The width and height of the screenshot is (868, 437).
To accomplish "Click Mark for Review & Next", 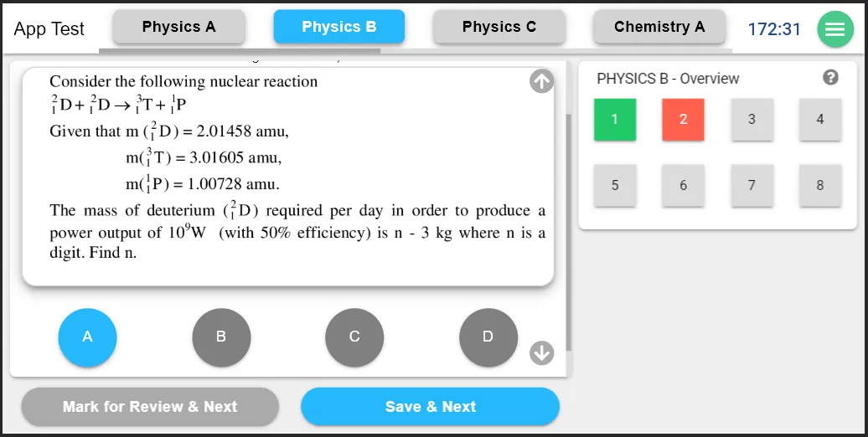I will tap(150, 407).
